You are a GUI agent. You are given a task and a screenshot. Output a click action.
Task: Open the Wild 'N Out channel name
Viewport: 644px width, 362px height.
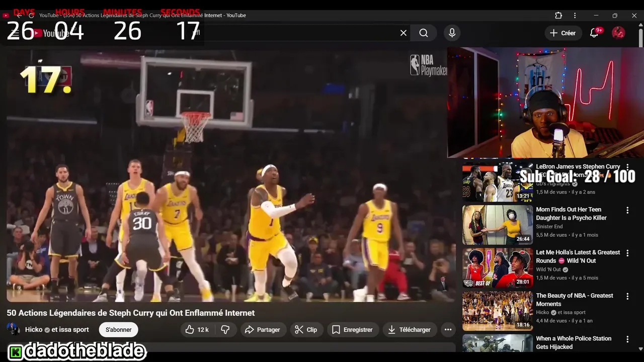548,269
